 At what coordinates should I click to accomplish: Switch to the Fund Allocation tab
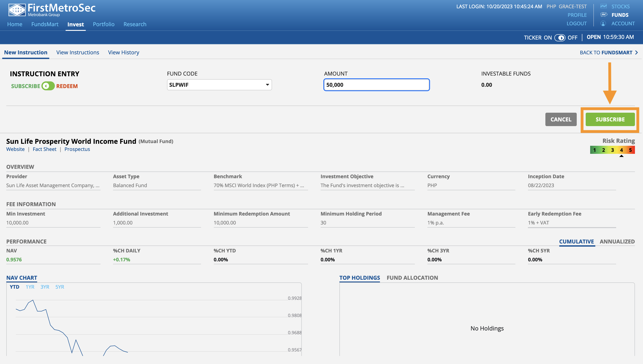point(412,278)
